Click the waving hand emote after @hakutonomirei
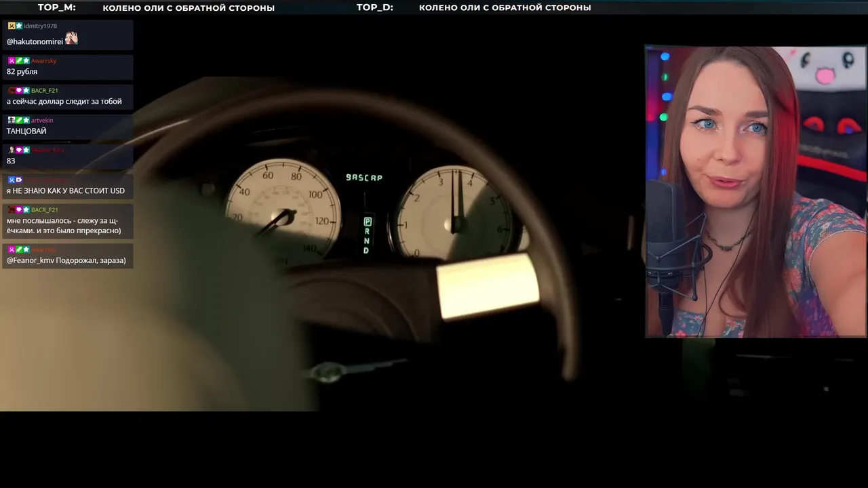The height and width of the screenshot is (488, 868). 71,39
